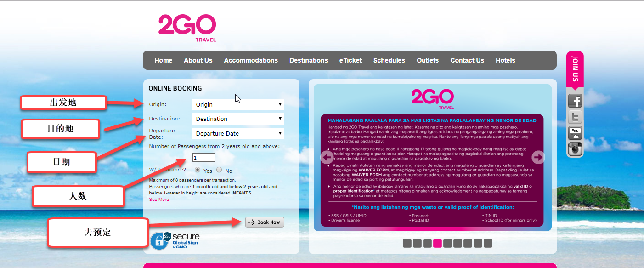Select the eighth carousel slide indicator

(478, 244)
